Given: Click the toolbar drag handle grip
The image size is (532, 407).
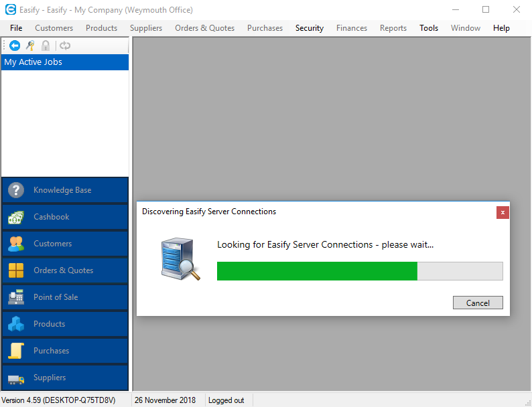Looking at the screenshot, I should click(4, 46).
